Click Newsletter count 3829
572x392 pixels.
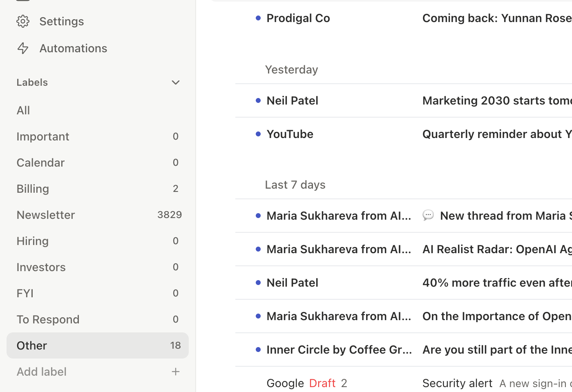click(x=170, y=215)
